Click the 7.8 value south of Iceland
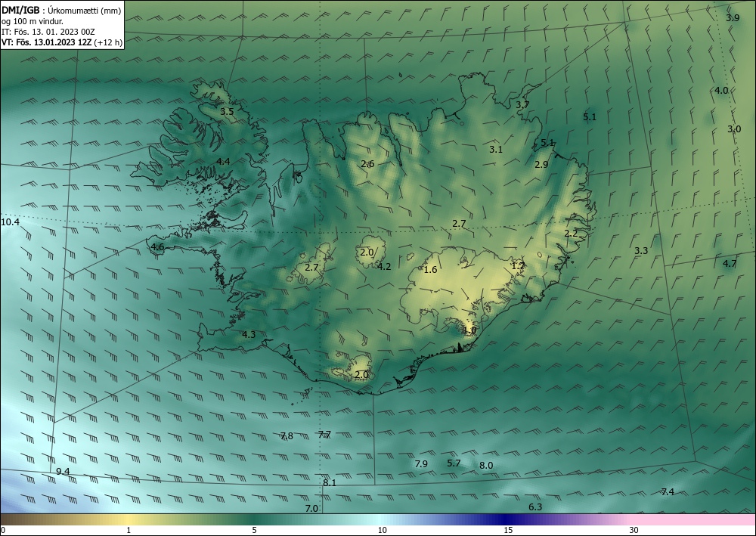Image resolution: width=756 pixels, height=536 pixels. pos(287,436)
